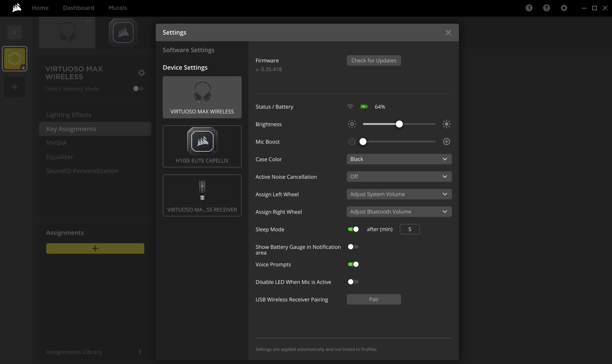Click the maximum brightness sun icon
The image size is (612, 364).
point(446,124)
